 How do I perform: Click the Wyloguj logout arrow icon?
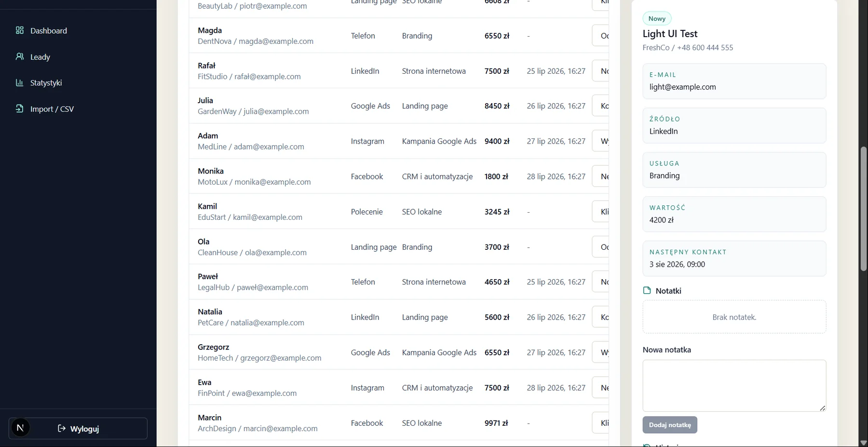[62, 428]
